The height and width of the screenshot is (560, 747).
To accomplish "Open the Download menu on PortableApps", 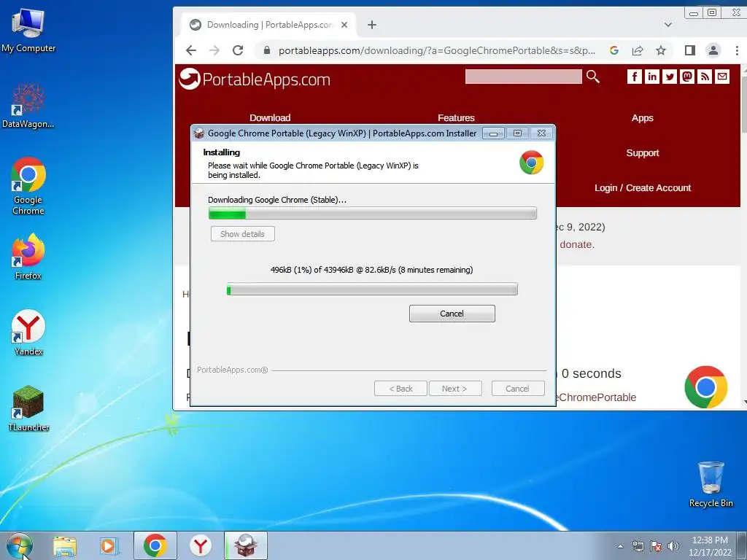I will [270, 117].
